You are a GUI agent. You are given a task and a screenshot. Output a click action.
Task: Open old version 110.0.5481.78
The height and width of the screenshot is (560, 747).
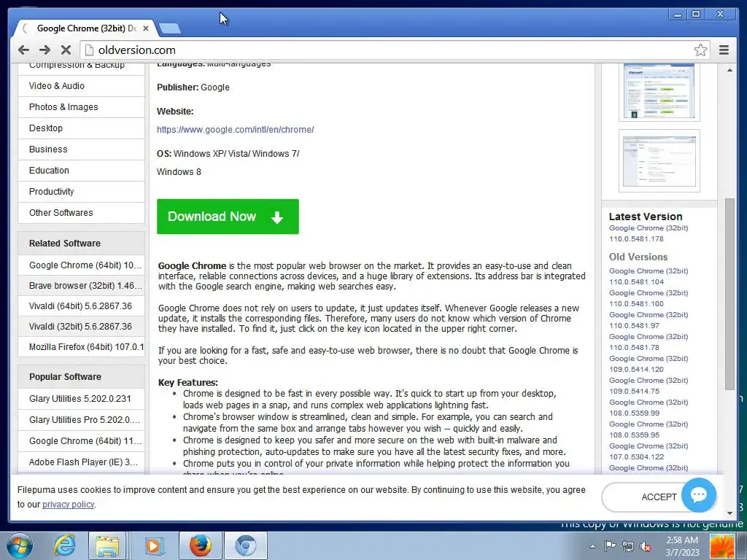pyautogui.click(x=649, y=342)
